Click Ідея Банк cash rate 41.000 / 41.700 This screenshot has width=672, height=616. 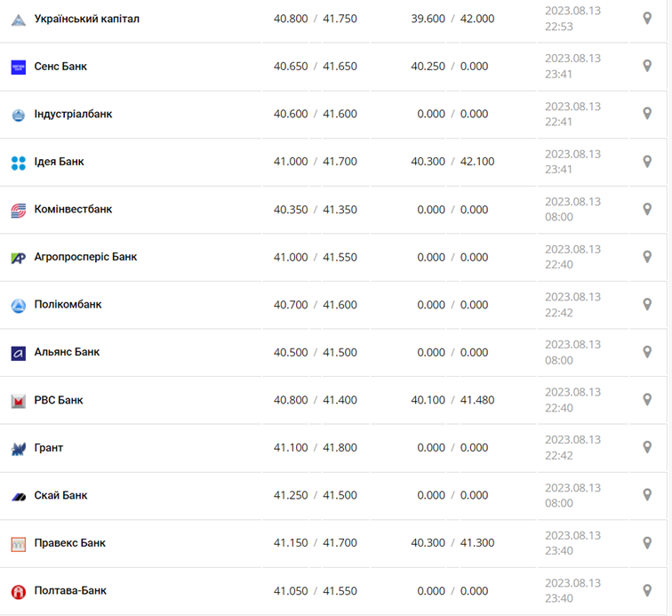coord(315,162)
